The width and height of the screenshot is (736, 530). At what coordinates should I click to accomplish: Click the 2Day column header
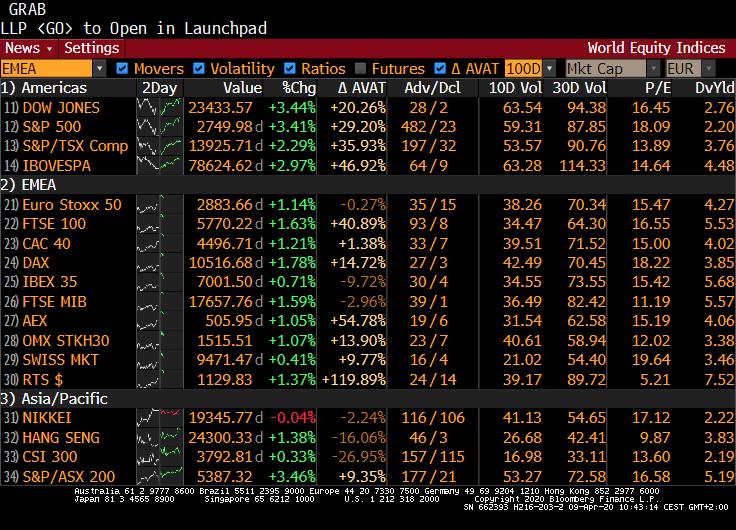160,88
